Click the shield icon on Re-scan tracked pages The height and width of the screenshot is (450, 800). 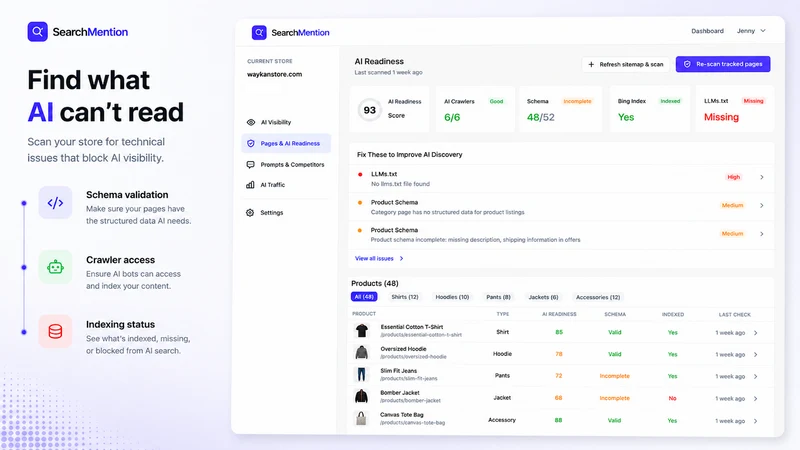pos(687,64)
